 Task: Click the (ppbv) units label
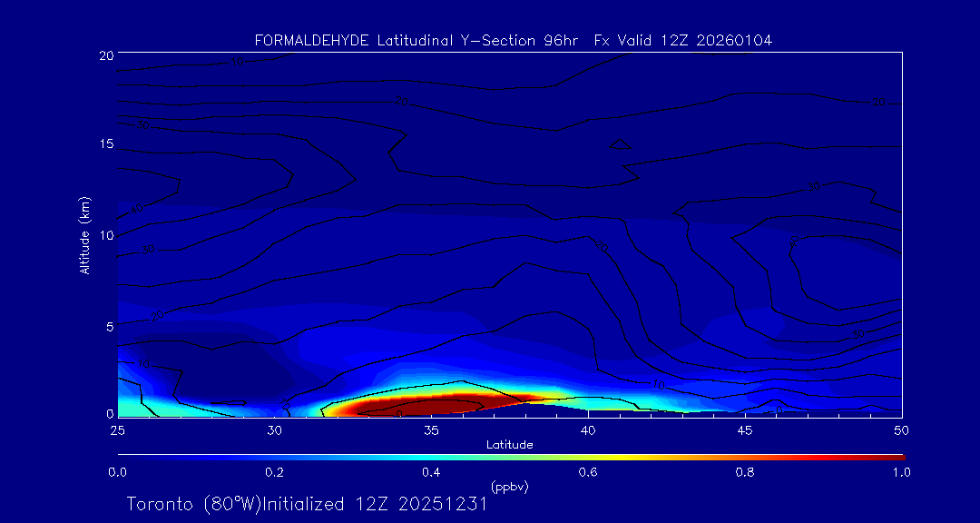tap(509, 487)
